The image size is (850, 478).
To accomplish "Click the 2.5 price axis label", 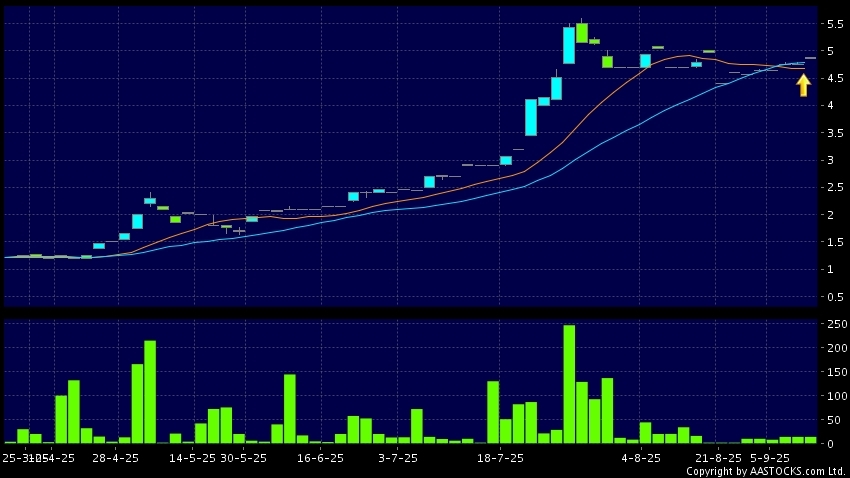I will 833,188.
